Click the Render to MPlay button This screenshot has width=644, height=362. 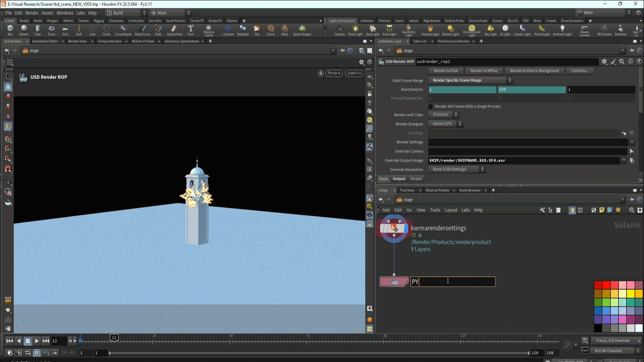(x=484, y=71)
